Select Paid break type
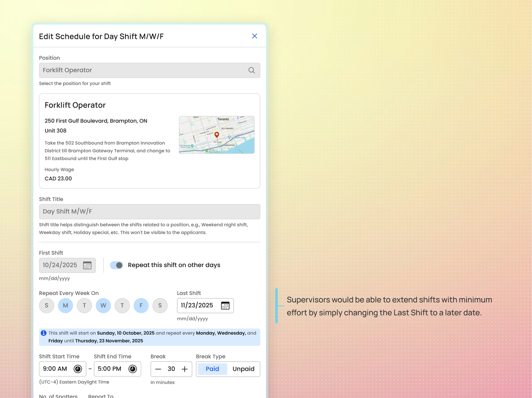This screenshot has height=398, width=532. [x=212, y=369]
